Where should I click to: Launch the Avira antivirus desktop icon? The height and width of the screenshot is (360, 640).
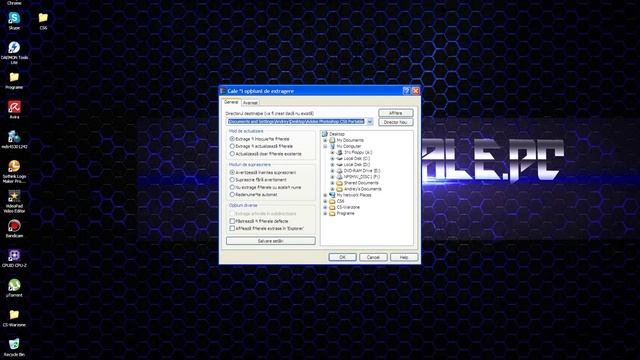click(14, 107)
